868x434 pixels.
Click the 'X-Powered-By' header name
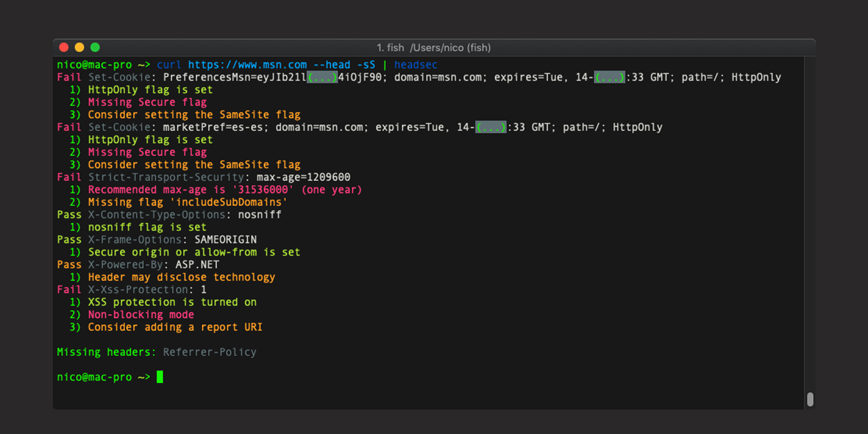coord(125,264)
